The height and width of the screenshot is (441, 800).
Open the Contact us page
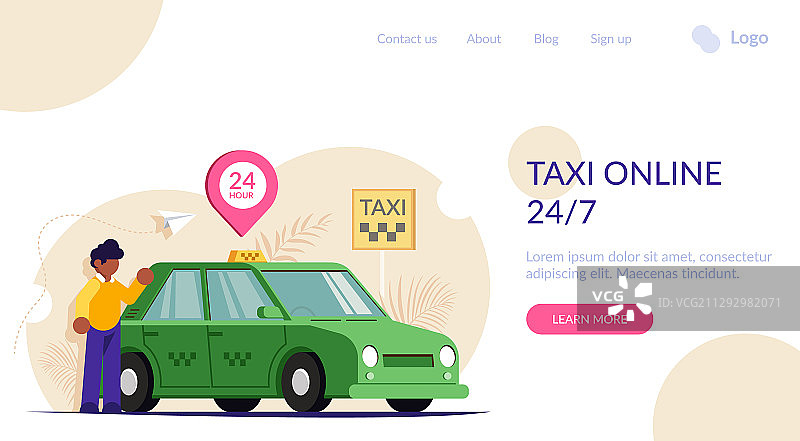coord(407,39)
